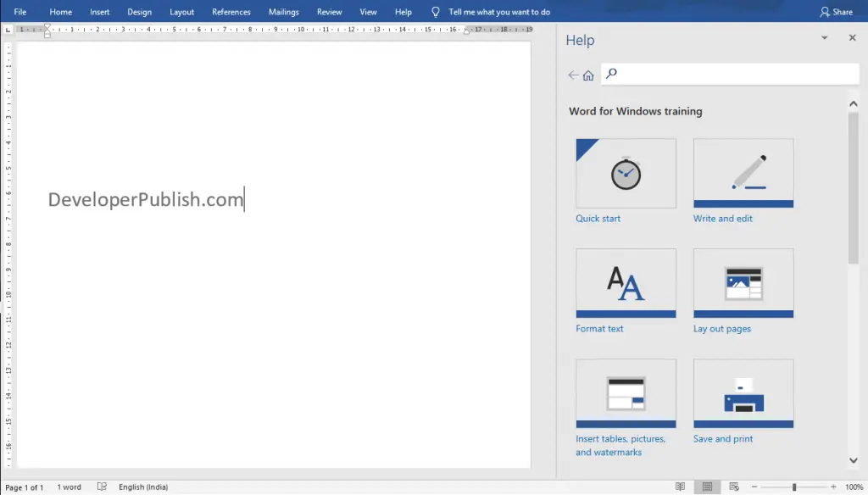Focus the 'Tell me what you want to do' box
This screenshot has width=868, height=495.
499,12
